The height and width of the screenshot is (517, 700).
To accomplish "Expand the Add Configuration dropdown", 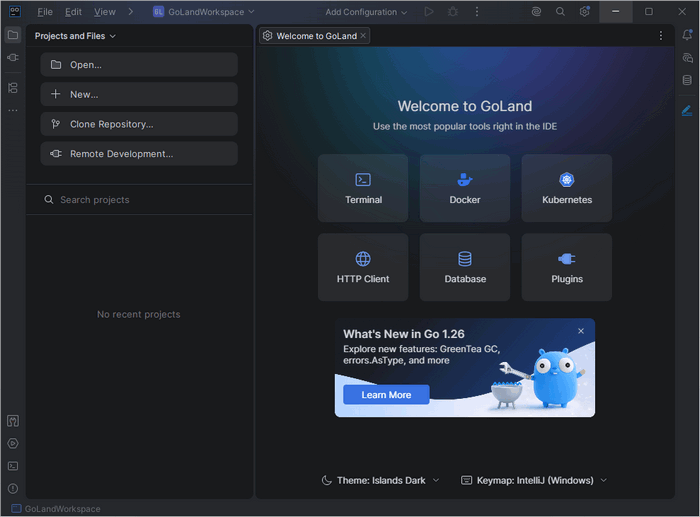I will [366, 12].
